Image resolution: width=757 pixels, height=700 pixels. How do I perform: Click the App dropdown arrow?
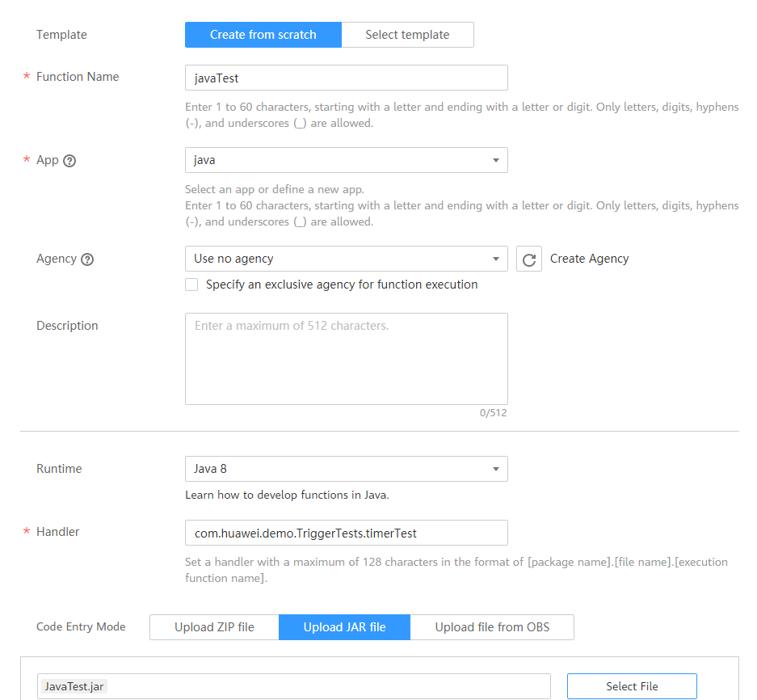496,160
